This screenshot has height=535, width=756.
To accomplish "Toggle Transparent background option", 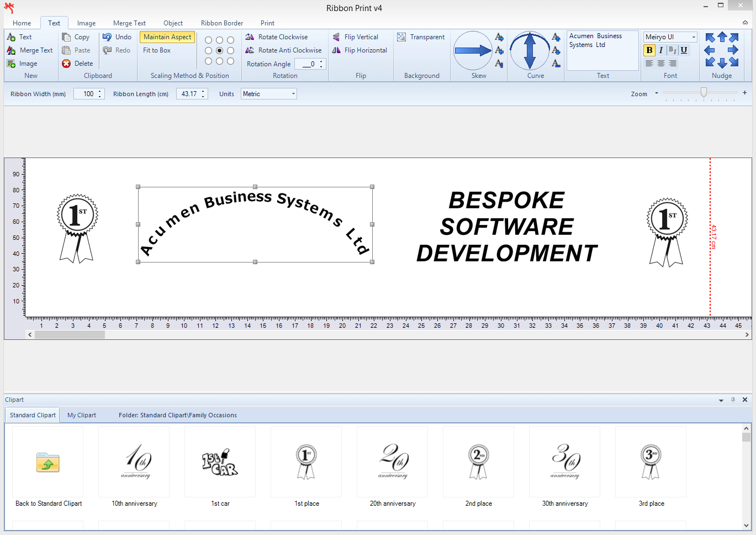I will coord(421,37).
